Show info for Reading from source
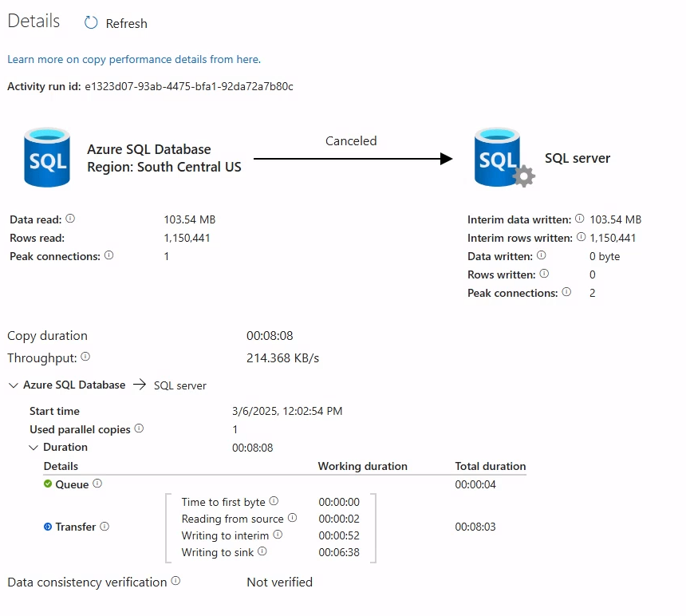Screen dimensions: 686x616 tap(292, 518)
